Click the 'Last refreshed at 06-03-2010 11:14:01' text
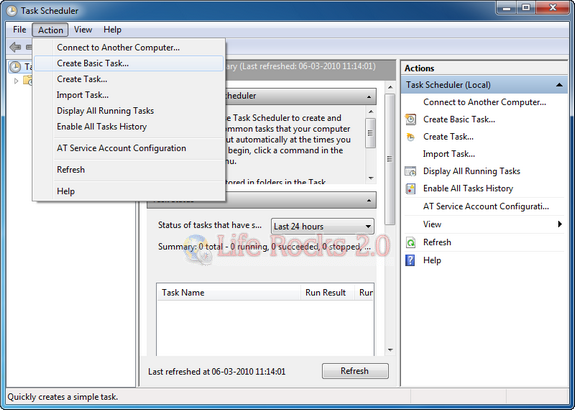575x410 pixels. pyautogui.click(x=217, y=371)
